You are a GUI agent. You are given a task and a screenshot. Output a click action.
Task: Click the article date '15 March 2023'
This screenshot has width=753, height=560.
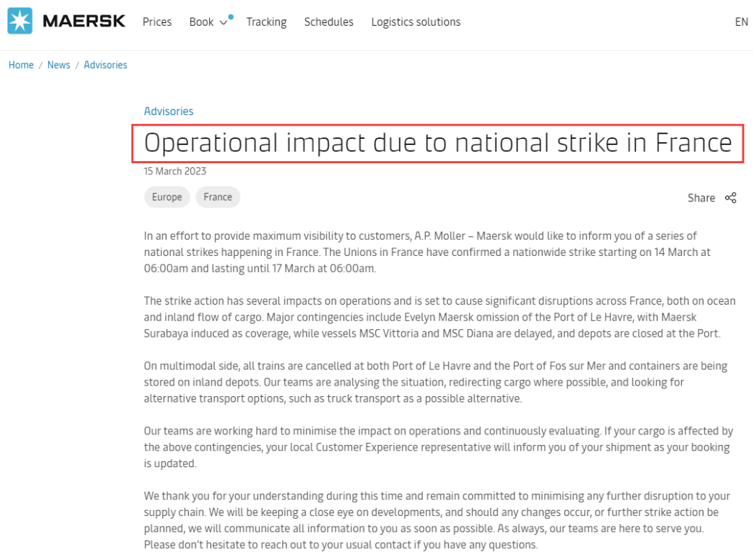(175, 172)
